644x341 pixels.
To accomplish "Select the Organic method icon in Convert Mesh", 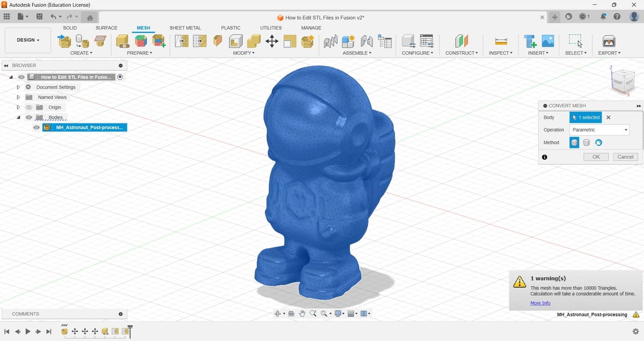I will pyautogui.click(x=599, y=143).
